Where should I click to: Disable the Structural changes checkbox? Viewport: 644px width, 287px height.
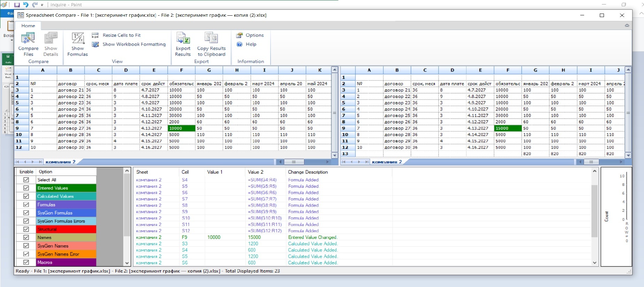click(x=26, y=229)
